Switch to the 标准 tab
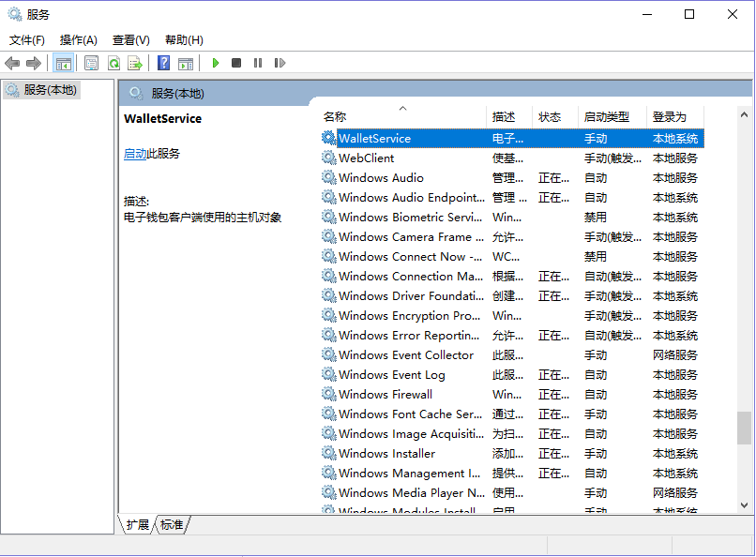756x557 pixels. (x=173, y=525)
